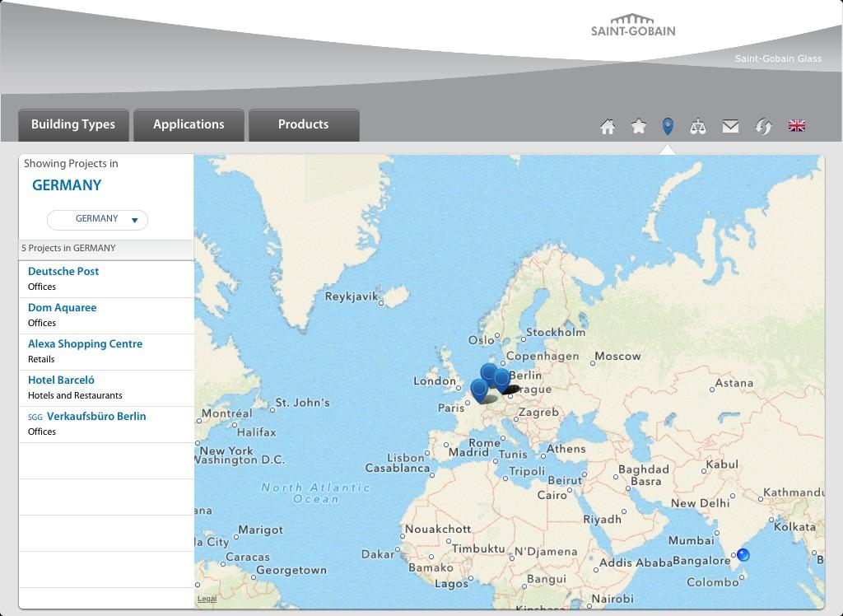Click the Stockholm label on map

556,333
